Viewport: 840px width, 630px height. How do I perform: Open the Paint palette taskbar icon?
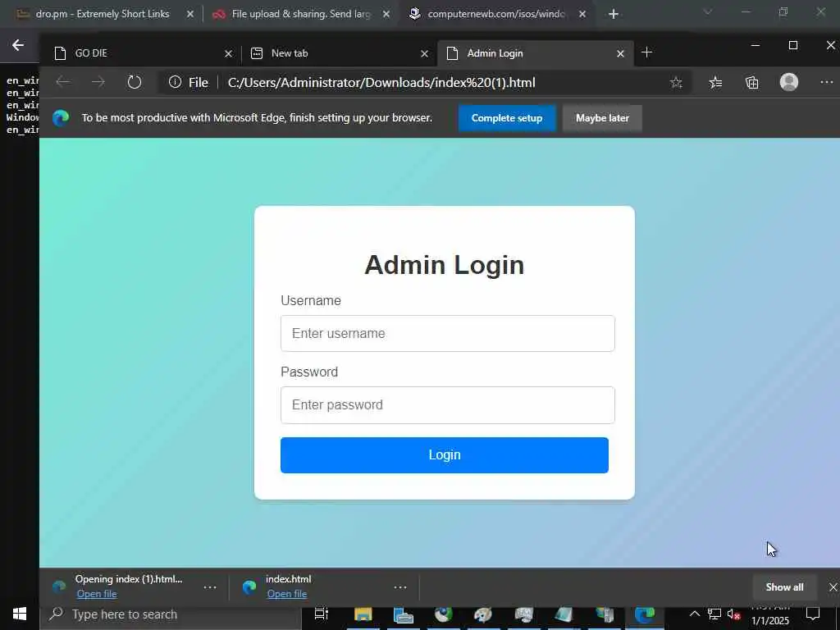click(482, 614)
